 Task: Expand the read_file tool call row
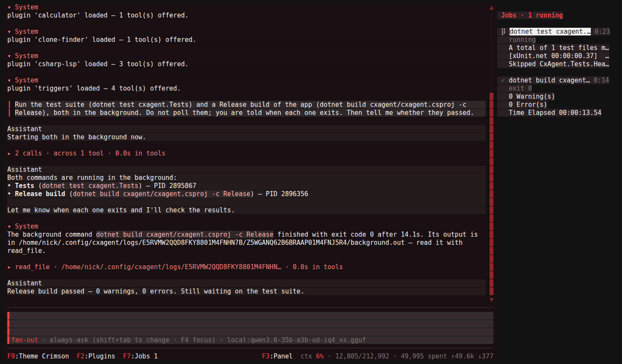click(175, 267)
